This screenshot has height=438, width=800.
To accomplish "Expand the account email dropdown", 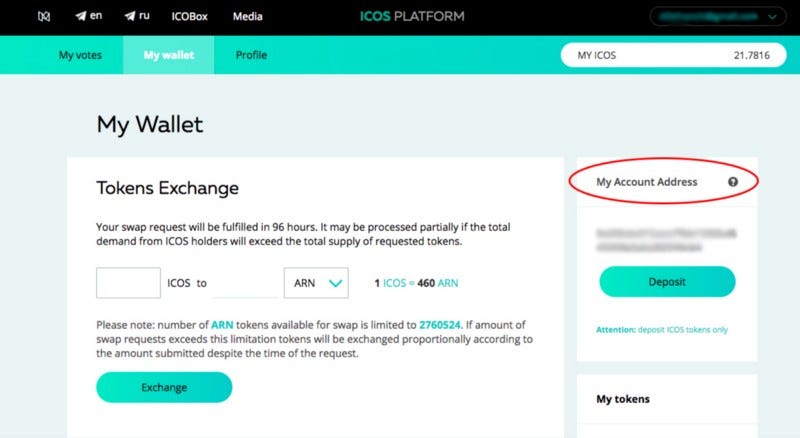I will [x=718, y=16].
